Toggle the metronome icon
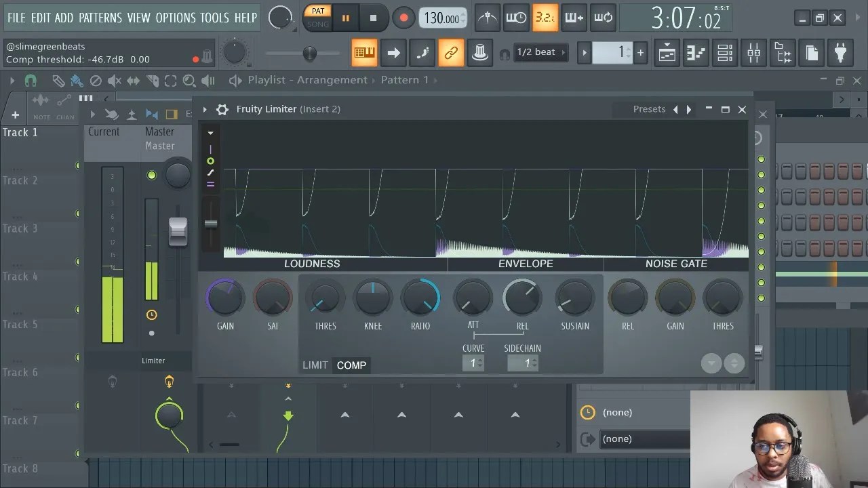The width and height of the screenshot is (868, 488). point(487,18)
